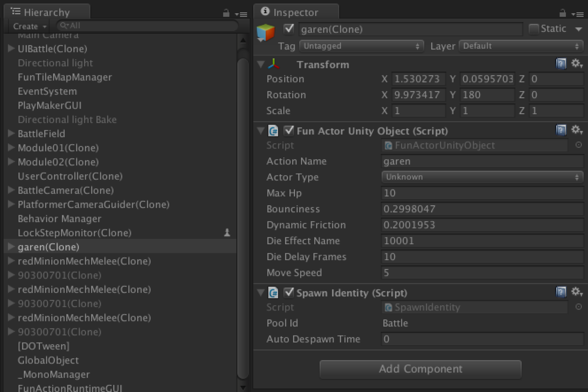Collapse the Transform component foldout
The image size is (588, 392).
[260, 64]
